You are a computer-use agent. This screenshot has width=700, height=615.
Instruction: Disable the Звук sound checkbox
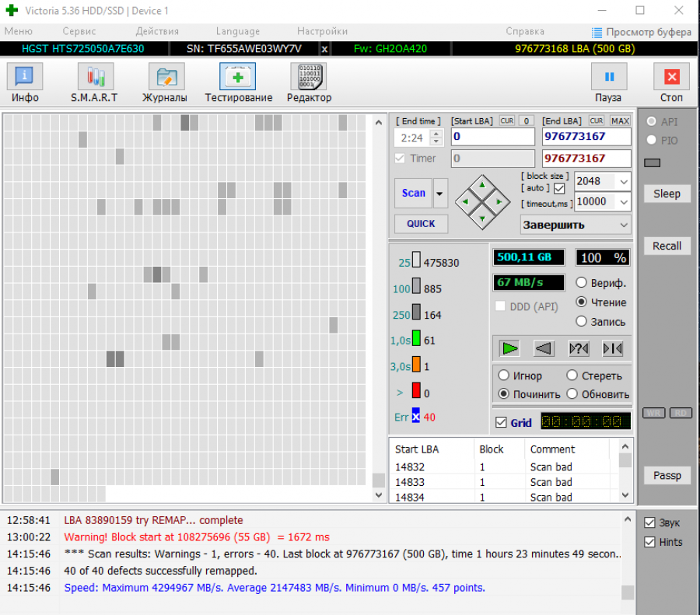click(x=650, y=522)
